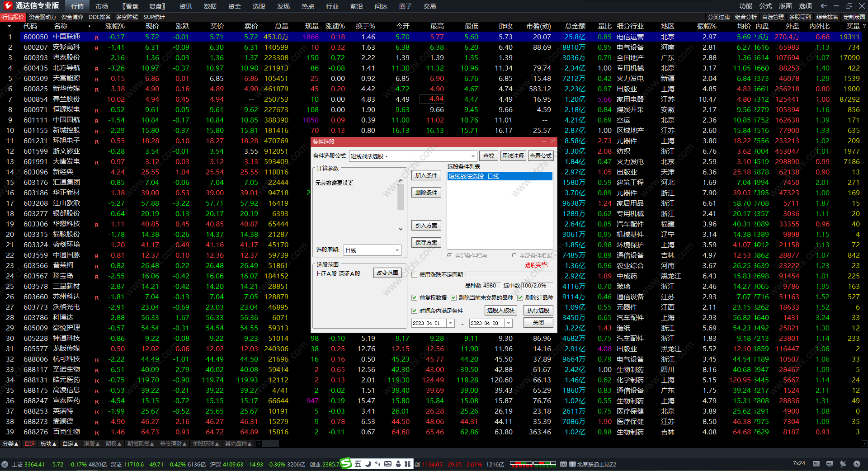Click the monitor icon in status bar
The image size is (868, 471).
pos(830,464)
